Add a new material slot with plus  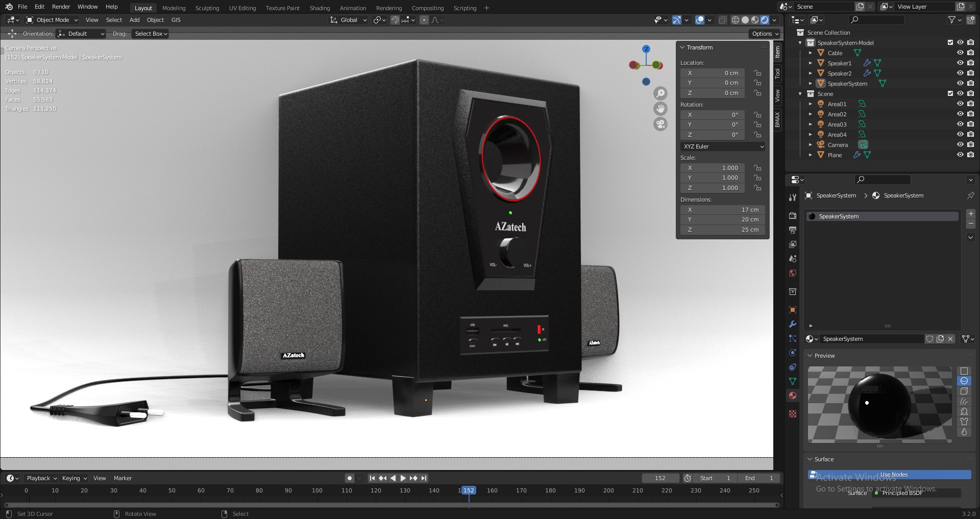pyautogui.click(x=971, y=213)
